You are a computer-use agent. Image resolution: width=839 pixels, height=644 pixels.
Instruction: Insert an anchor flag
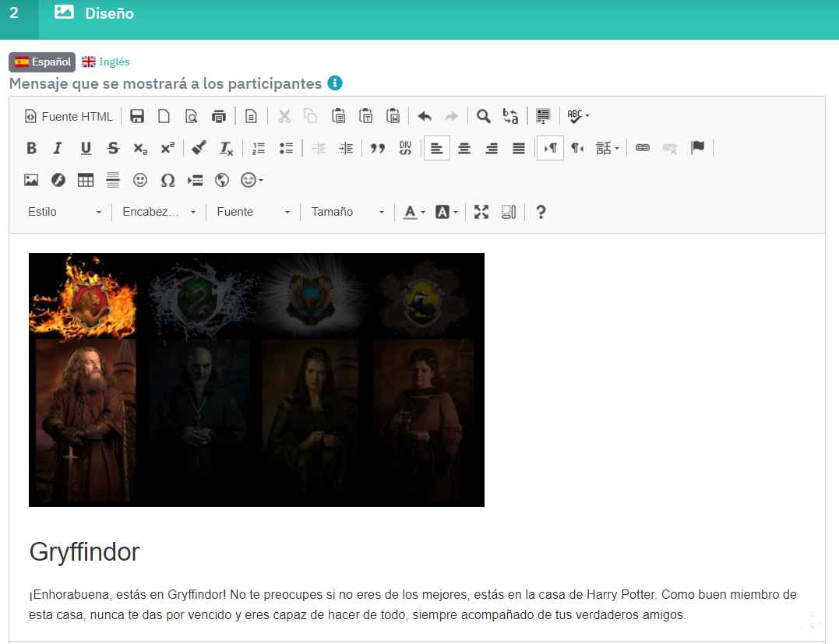(x=698, y=148)
